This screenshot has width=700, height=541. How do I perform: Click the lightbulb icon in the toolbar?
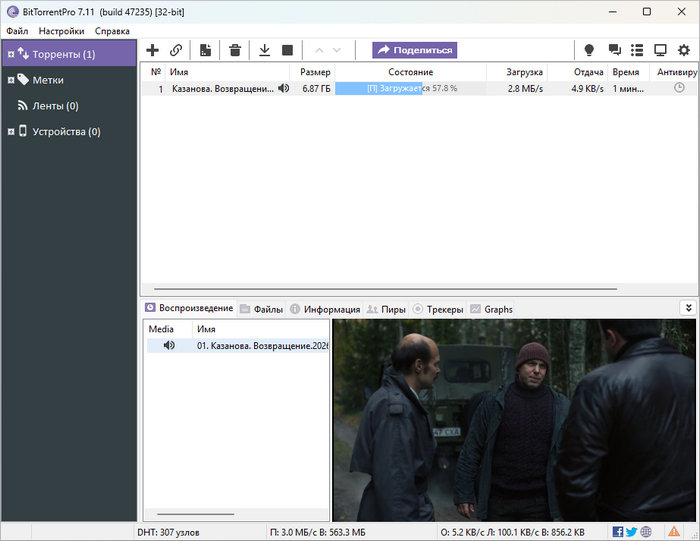tap(589, 50)
